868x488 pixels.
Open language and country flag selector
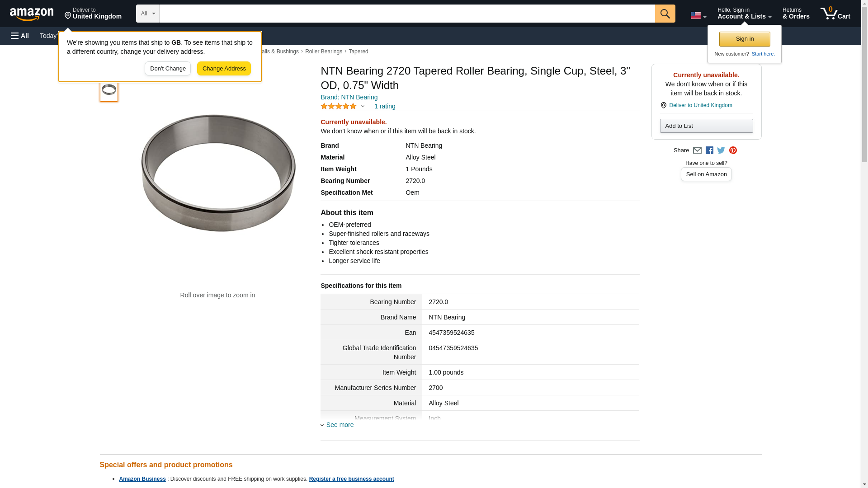click(698, 15)
